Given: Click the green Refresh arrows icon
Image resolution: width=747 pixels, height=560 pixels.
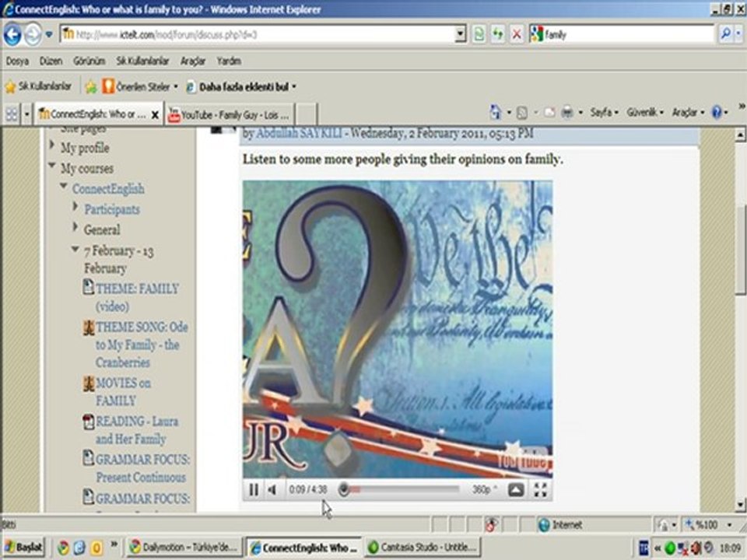Looking at the screenshot, I should 497,34.
